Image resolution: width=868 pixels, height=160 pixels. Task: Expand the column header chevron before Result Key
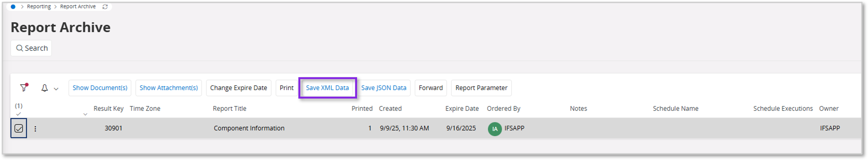click(x=85, y=114)
